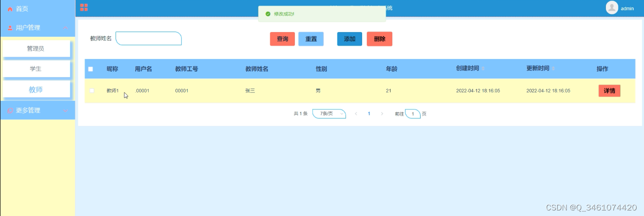
Task: Click the 重置 reset button
Action: [x=311, y=39]
